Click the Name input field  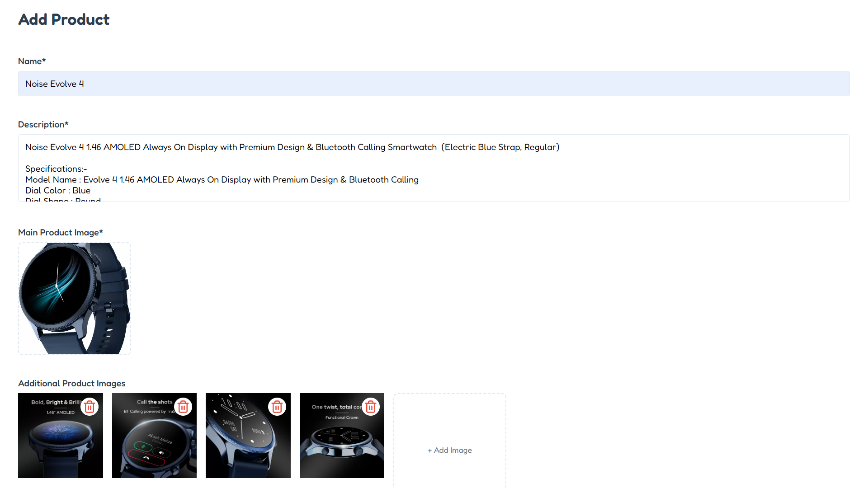click(x=434, y=84)
